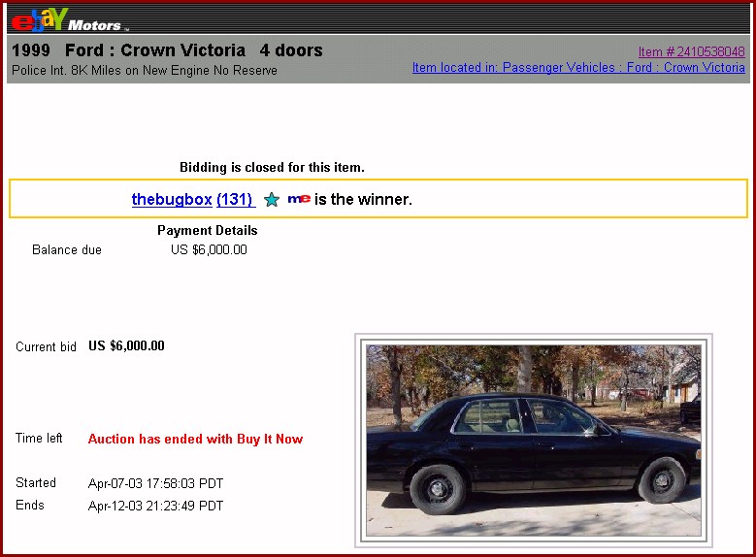Click the Motors wordmark beside the eBay logo

point(94,25)
